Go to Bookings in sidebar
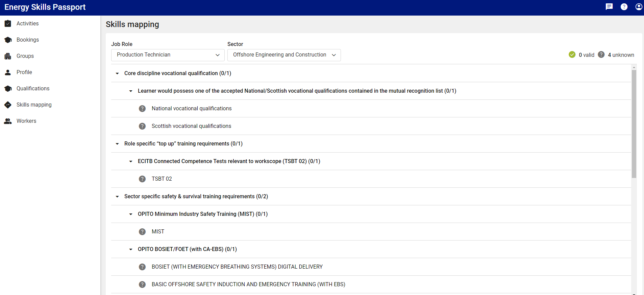644x295 pixels. pos(28,40)
